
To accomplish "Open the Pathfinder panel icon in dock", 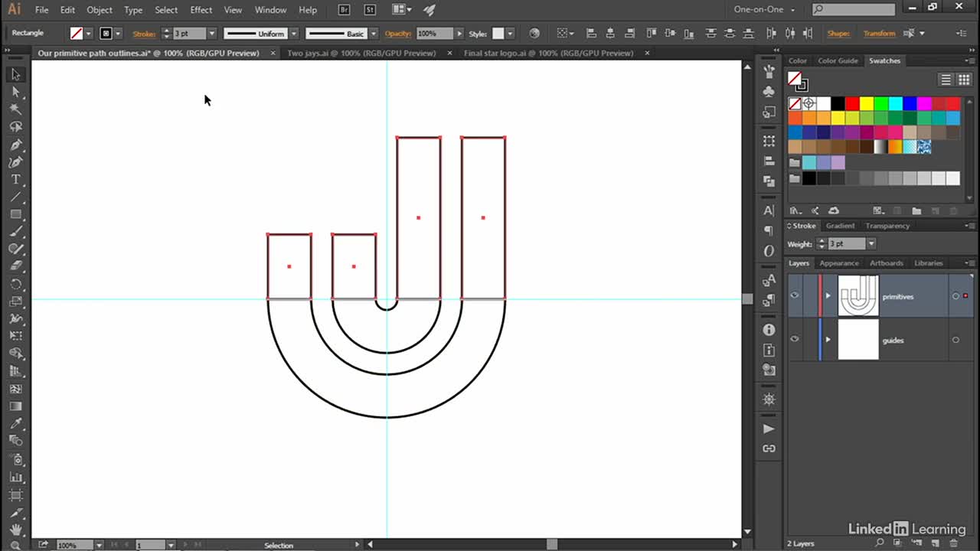I will click(x=769, y=181).
